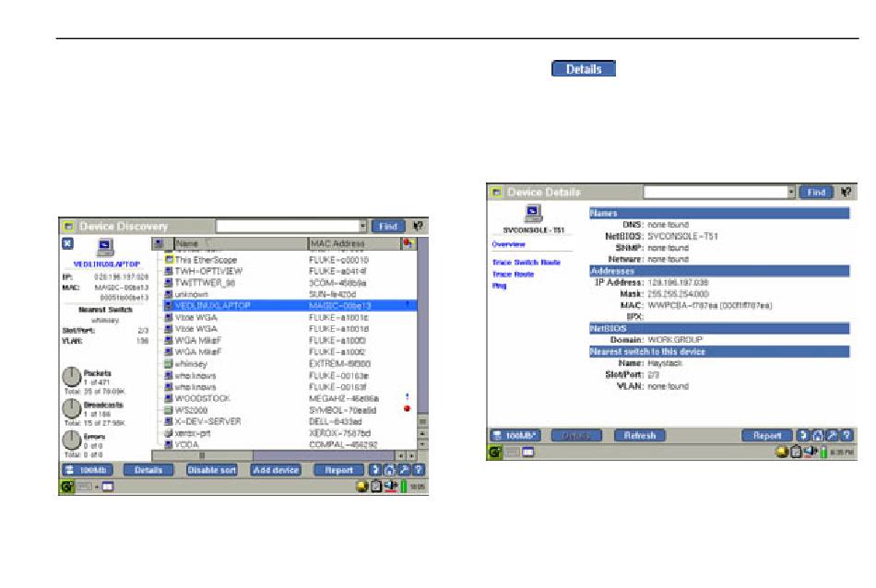This screenshot has width=876, height=588.
Task: Click the device type column icon in list header
Action: (x=158, y=243)
